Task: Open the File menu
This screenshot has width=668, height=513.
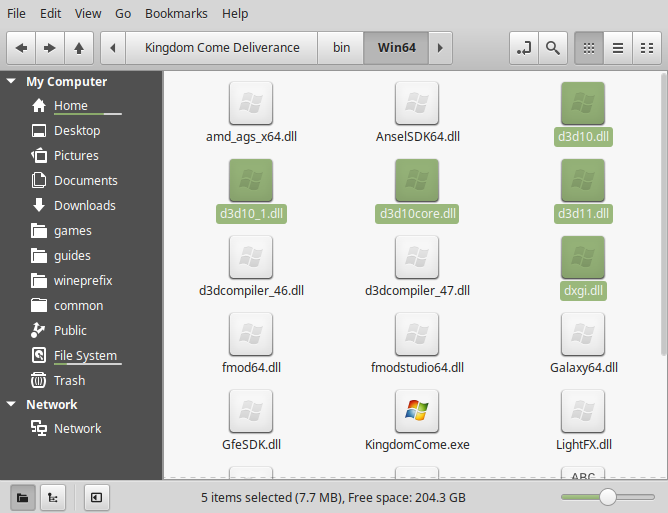Action: click(x=16, y=14)
